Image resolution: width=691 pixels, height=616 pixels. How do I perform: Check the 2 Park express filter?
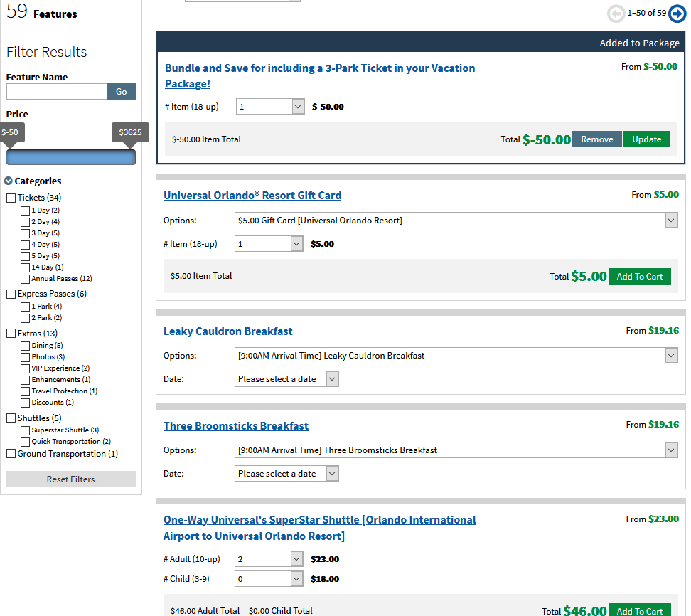click(25, 319)
